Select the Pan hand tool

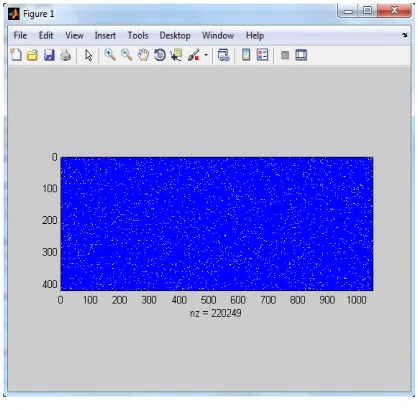(x=143, y=55)
